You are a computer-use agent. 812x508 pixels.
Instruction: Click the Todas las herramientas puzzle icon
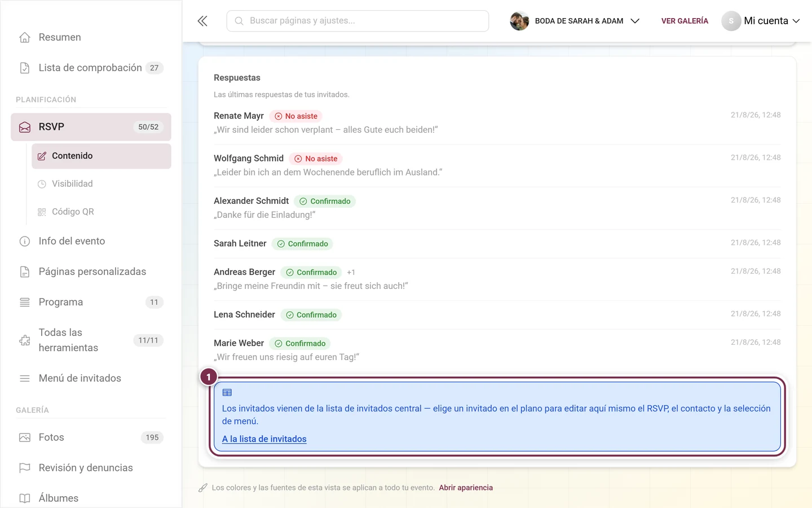coord(25,340)
